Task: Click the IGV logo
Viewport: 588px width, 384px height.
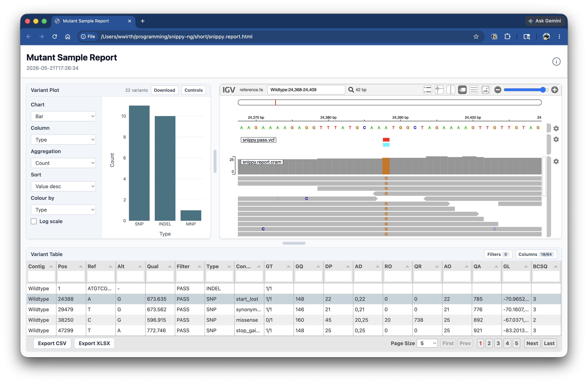Action: tap(229, 90)
